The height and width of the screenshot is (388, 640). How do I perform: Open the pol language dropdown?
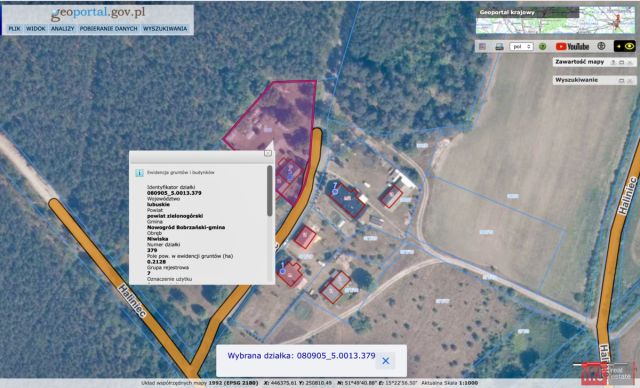pyautogui.click(x=521, y=47)
